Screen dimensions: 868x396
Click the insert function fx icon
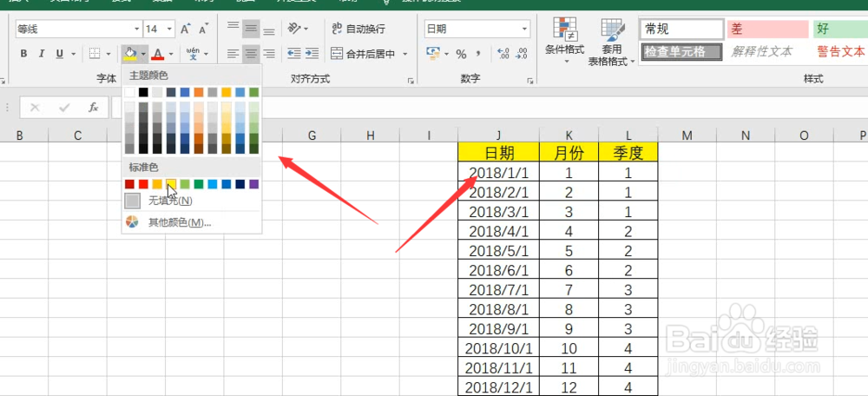coord(94,108)
